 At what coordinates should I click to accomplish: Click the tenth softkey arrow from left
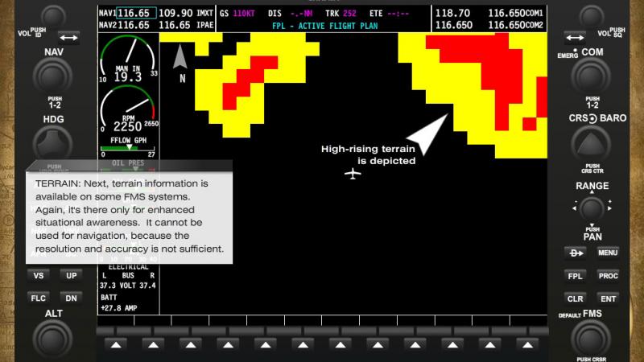click(452, 345)
